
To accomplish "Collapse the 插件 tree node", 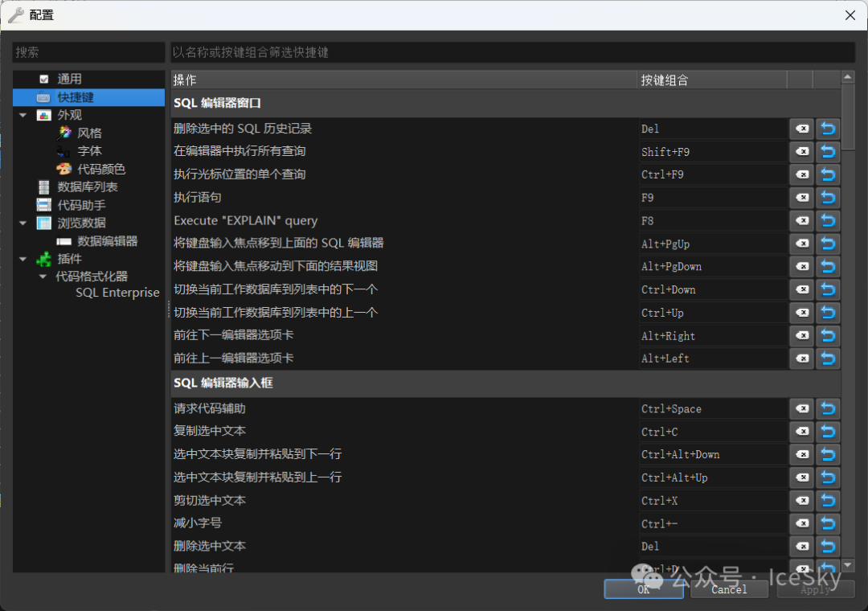I will coord(23,259).
